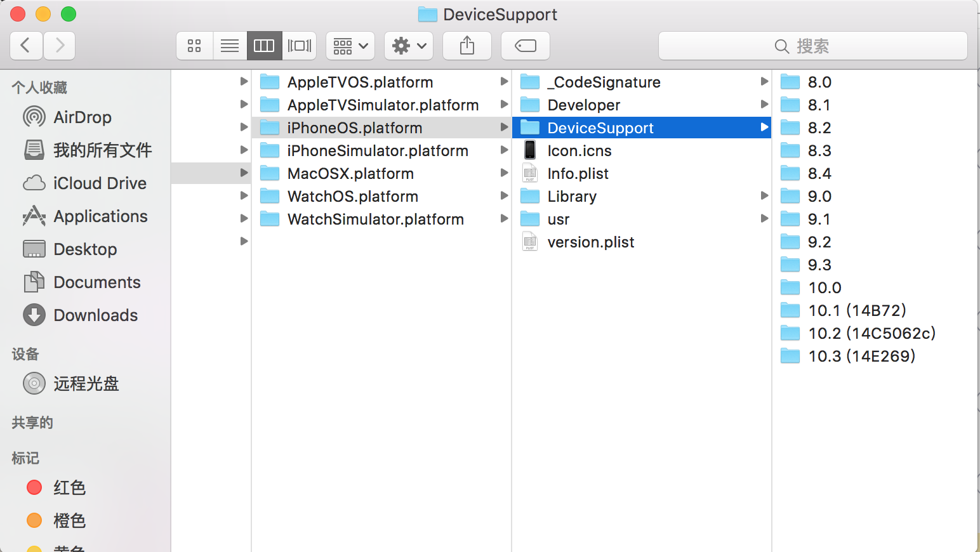Viewport: 980px width, 552px height.
Task: Click inside the 搜索 search field
Action: tap(814, 46)
